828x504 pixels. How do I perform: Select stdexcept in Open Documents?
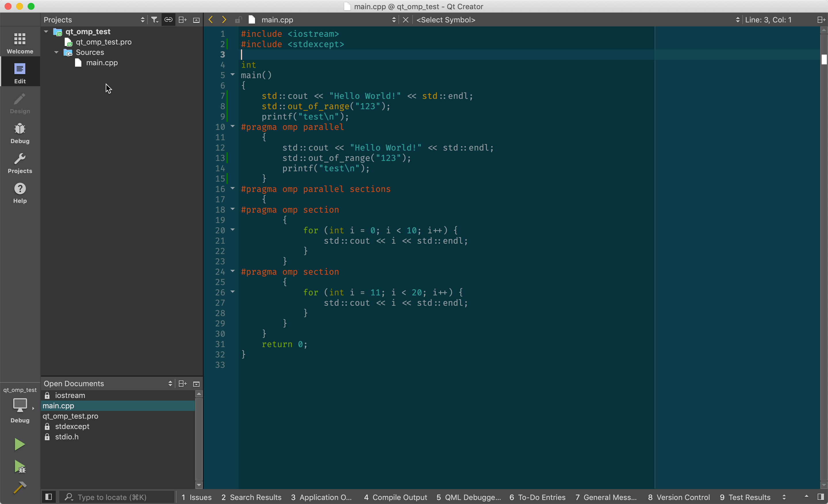tap(118, 426)
